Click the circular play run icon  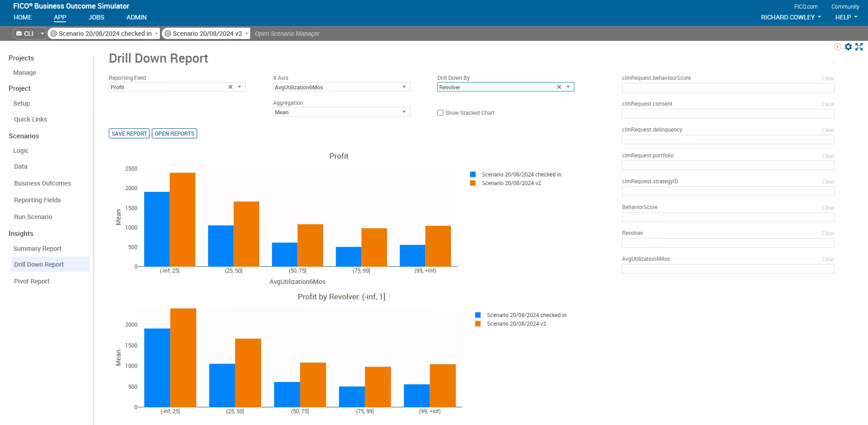click(837, 47)
